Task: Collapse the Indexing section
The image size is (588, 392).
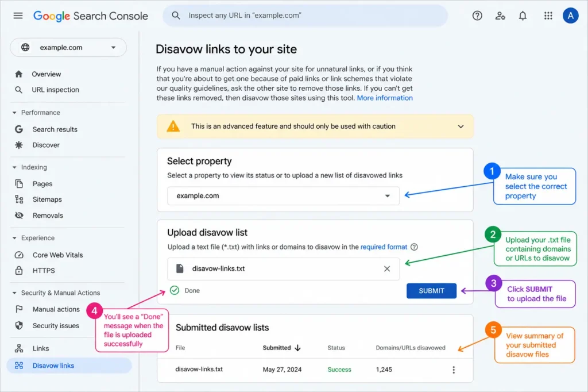Action: pos(14,167)
